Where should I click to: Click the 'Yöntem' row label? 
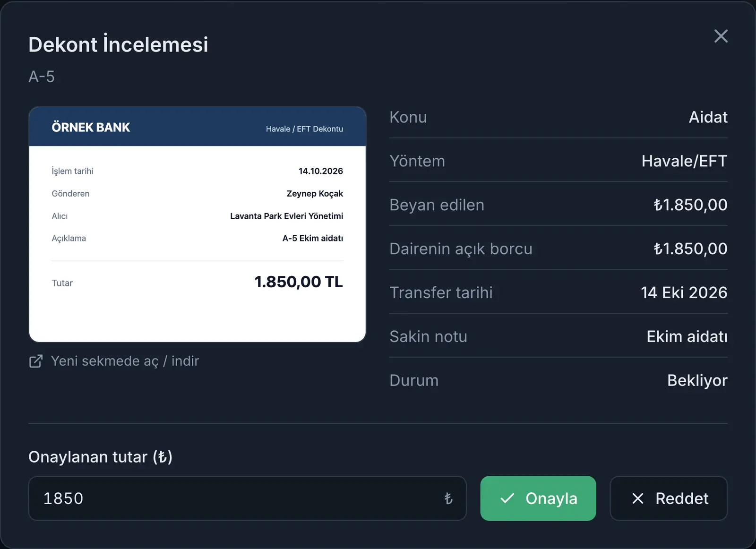(417, 161)
